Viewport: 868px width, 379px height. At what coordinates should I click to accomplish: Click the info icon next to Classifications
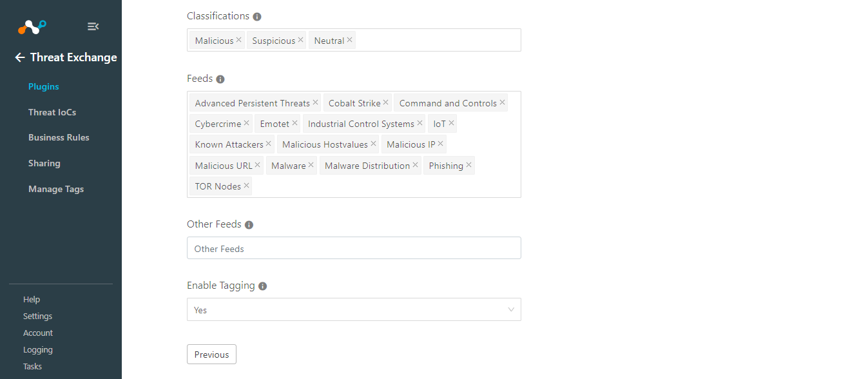pos(257,17)
